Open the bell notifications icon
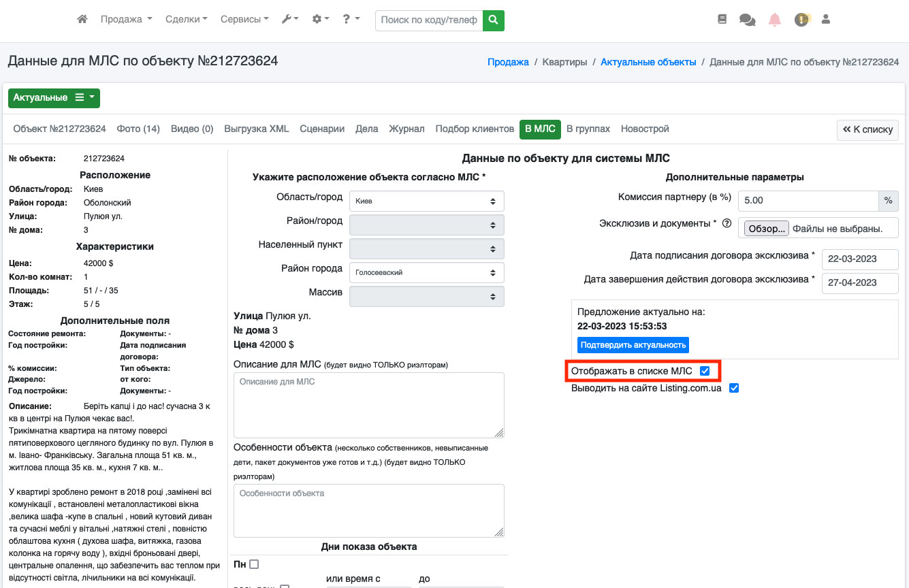The image size is (909, 588). pyautogui.click(x=775, y=20)
